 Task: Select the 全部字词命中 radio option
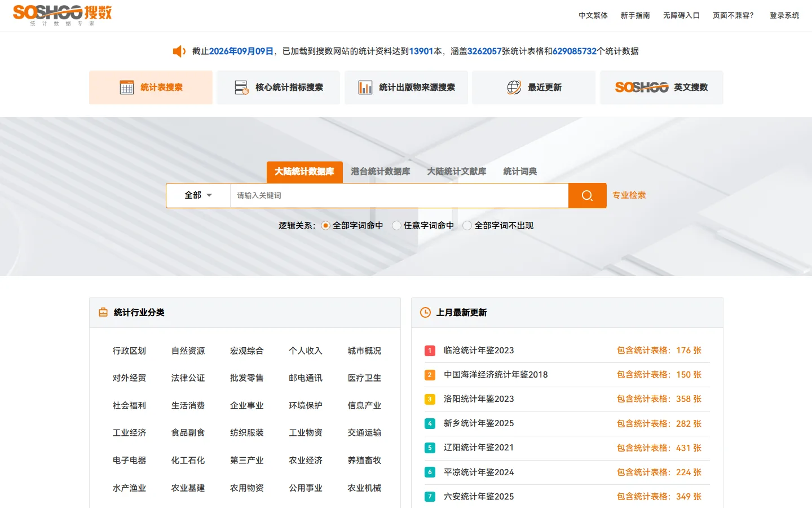pyautogui.click(x=325, y=225)
